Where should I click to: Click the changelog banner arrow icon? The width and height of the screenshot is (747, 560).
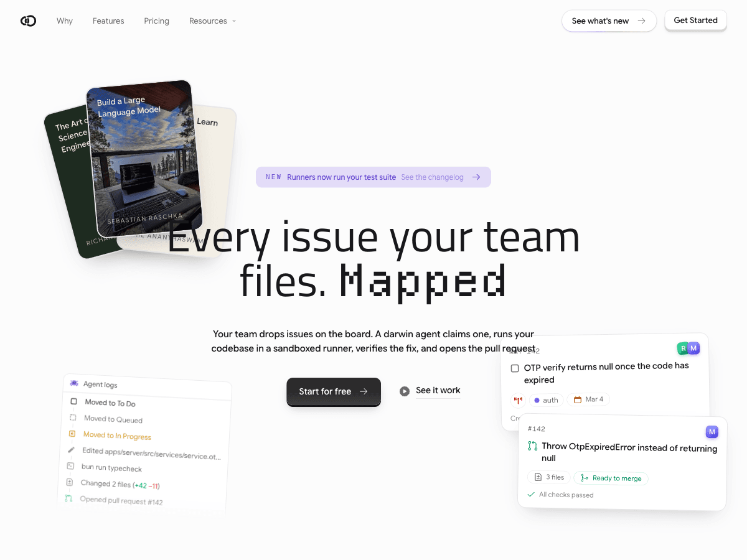(476, 177)
